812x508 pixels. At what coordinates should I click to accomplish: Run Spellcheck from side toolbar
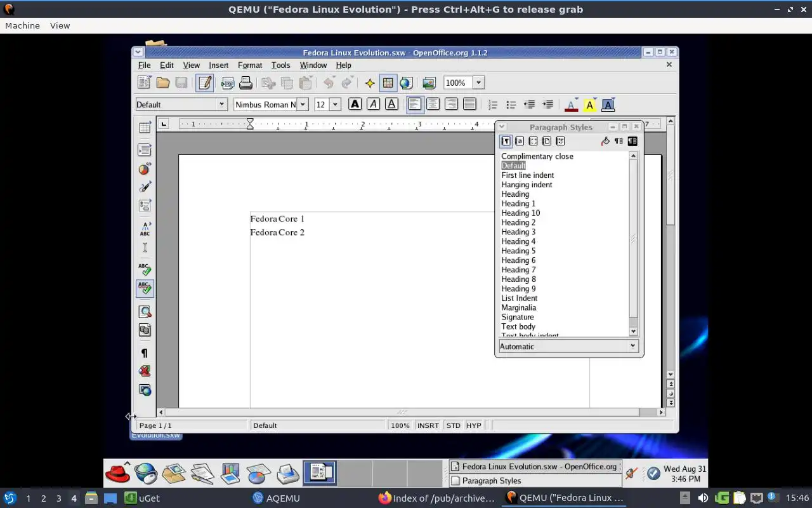(145, 270)
